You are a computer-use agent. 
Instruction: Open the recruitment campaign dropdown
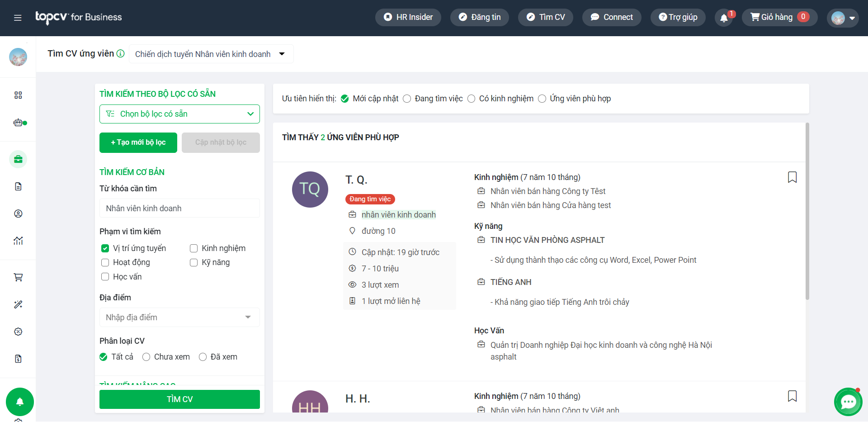click(211, 54)
